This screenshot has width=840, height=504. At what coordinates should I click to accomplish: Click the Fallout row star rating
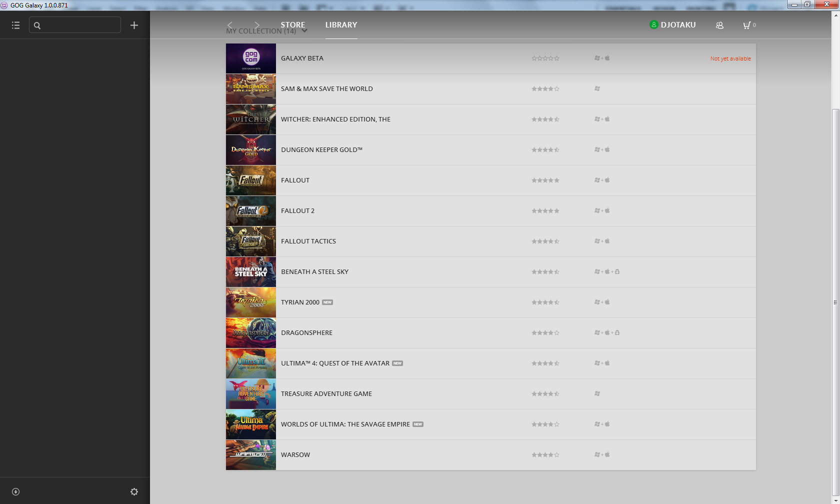(545, 180)
